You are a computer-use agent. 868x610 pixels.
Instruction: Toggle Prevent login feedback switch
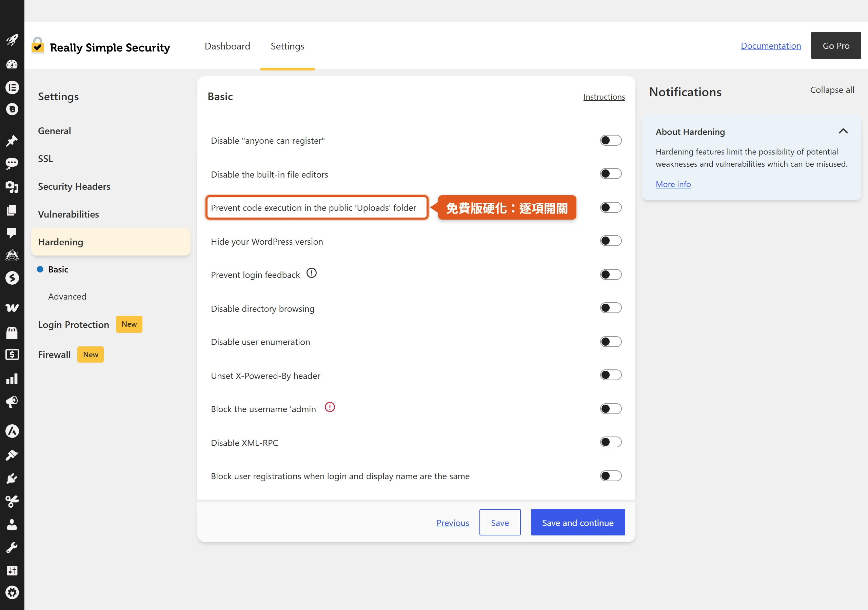[611, 274]
